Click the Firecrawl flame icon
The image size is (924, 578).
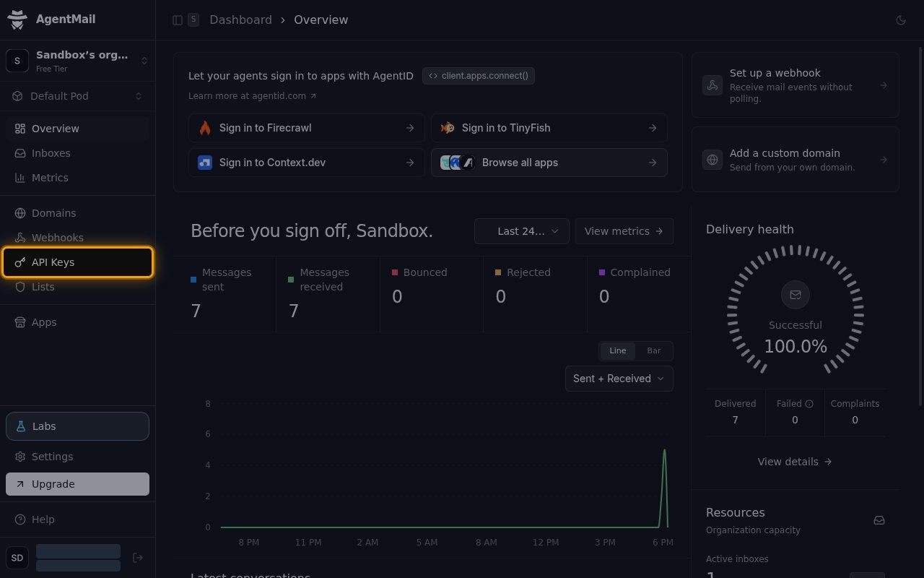coord(205,128)
